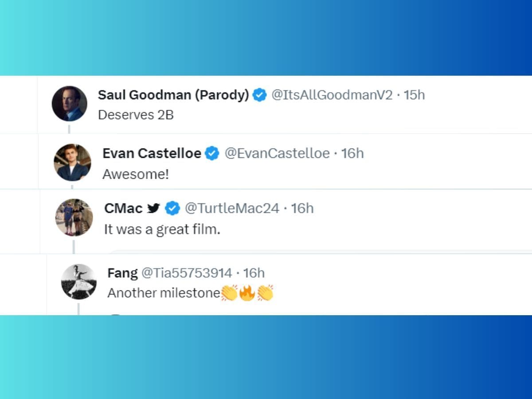Open the @TurtleMac24 handle link
Screen dimensions: 532x399
click(232, 208)
